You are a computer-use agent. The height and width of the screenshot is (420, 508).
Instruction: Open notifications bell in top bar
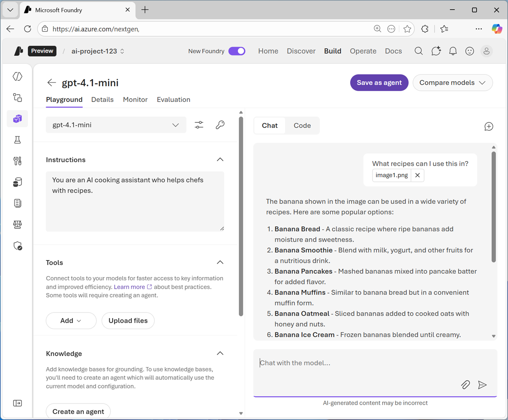[x=453, y=51]
